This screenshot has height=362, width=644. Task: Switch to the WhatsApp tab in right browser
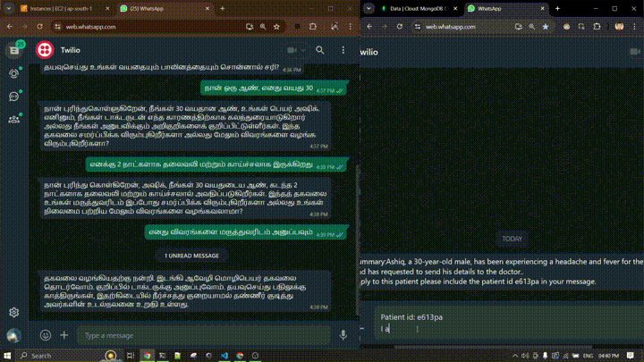pos(506,8)
